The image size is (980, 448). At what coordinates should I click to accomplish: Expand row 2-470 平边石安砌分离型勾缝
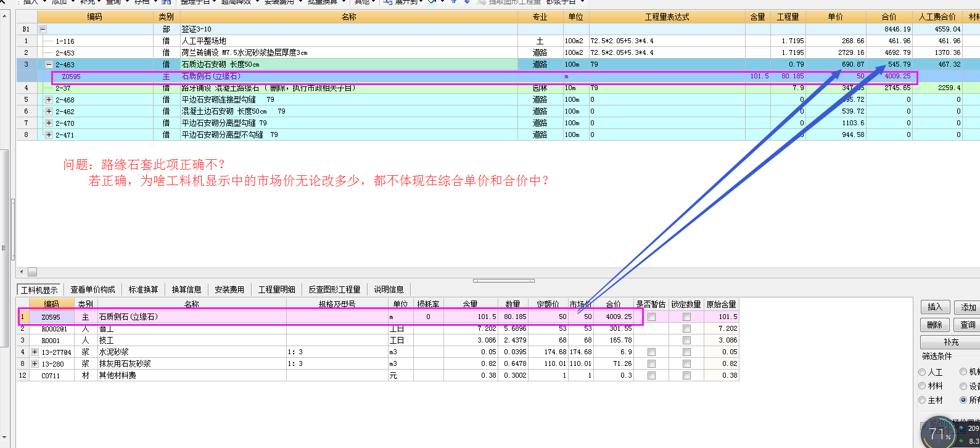click(x=49, y=123)
